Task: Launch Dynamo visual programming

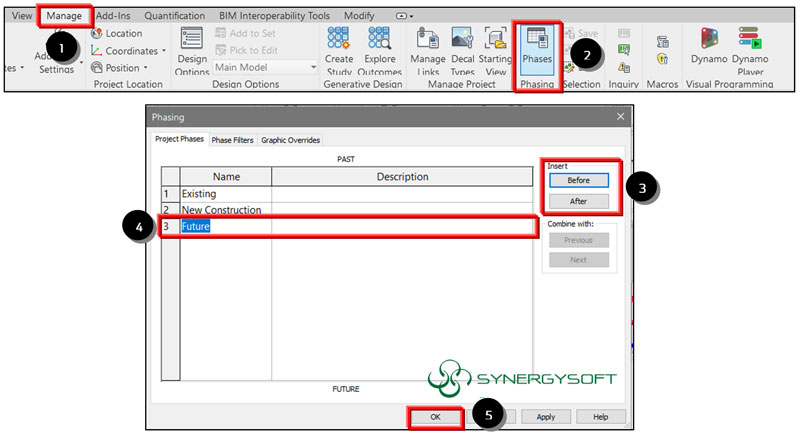Action: click(709, 47)
